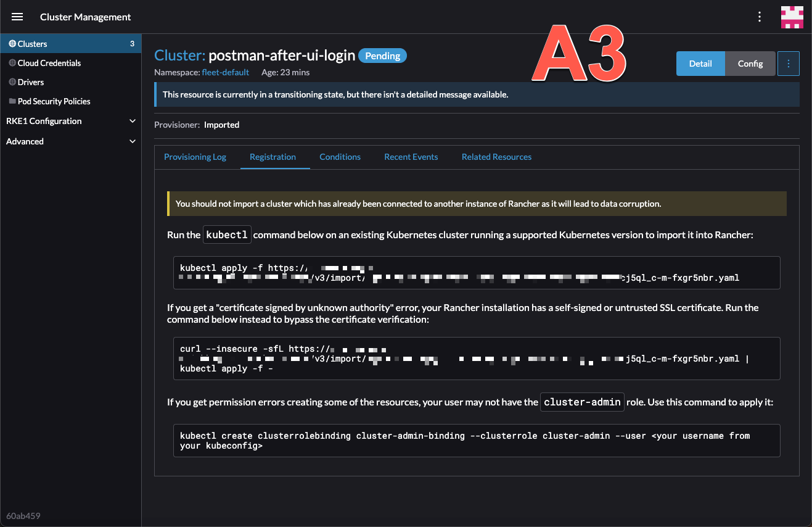Switch to the Conditions tab

coord(340,157)
